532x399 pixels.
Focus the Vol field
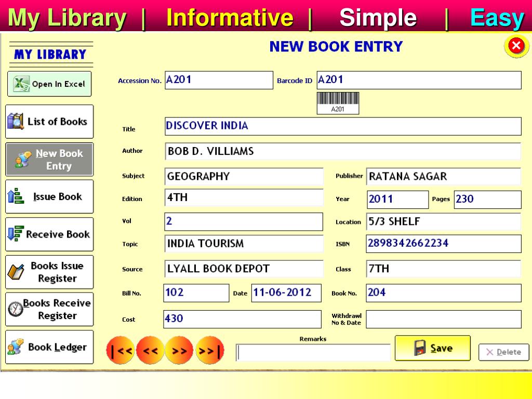tap(244, 222)
